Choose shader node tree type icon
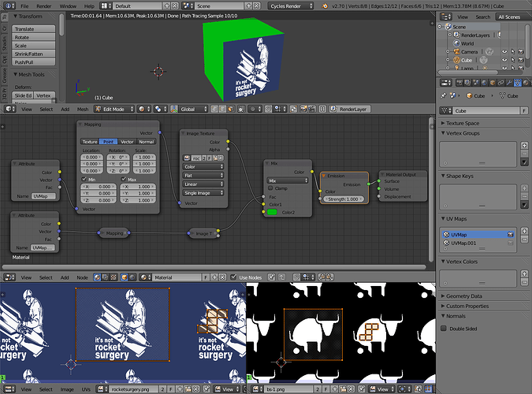The height and width of the screenshot is (394, 532). tap(98, 277)
